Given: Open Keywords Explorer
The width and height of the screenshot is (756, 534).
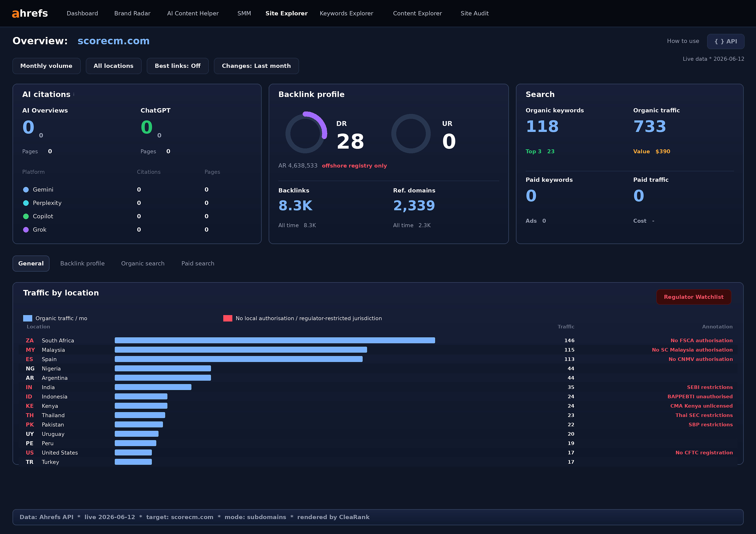Looking at the screenshot, I should pos(346,14).
